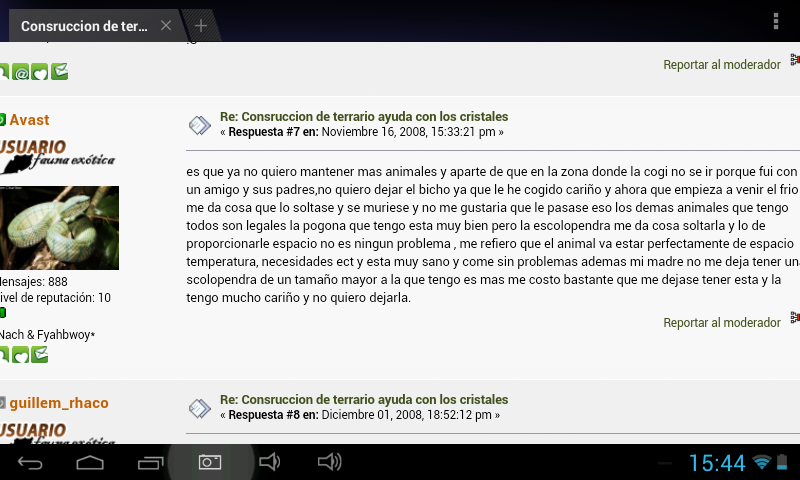Click the heart icon in top post

pyautogui.click(x=39, y=72)
